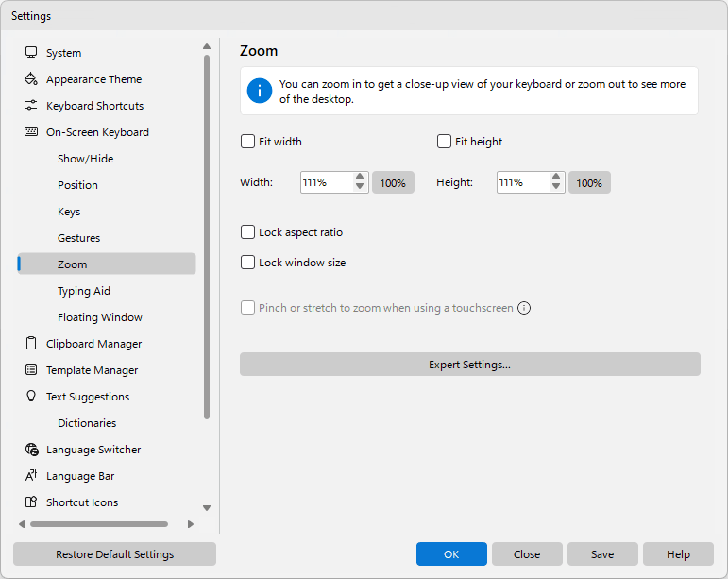
Task: Click the Text Suggestions lightbulb icon
Action: 31,396
